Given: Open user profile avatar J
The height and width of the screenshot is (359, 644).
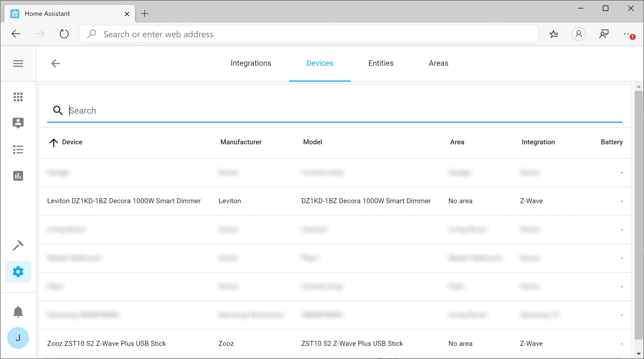Looking at the screenshot, I should pos(18,338).
